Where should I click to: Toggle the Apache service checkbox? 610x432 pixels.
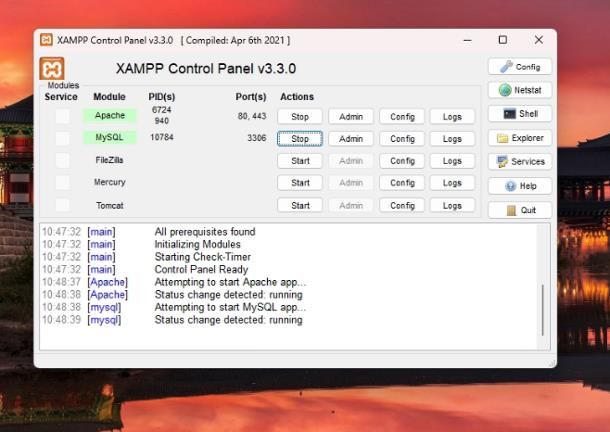click(x=63, y=116)
